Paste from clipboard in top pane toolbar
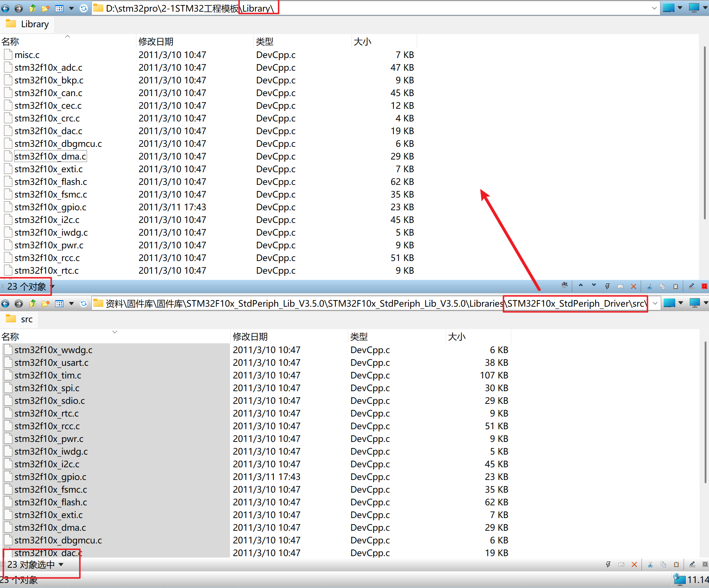Screen dimensions: 709x588 click(x=676, y=286)
